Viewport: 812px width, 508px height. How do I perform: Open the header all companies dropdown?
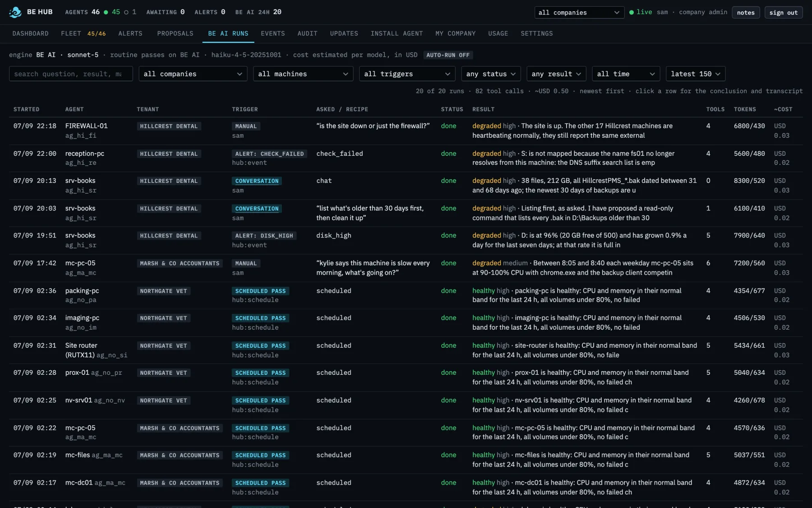(579, 13)
